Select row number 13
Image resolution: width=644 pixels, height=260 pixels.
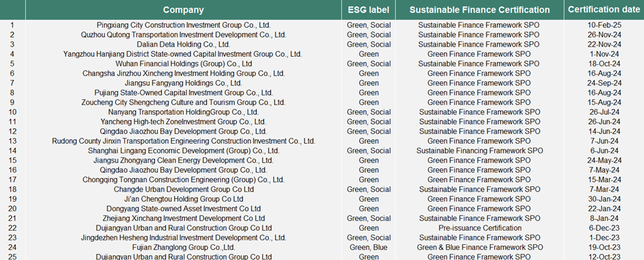[x=12, y=141]
